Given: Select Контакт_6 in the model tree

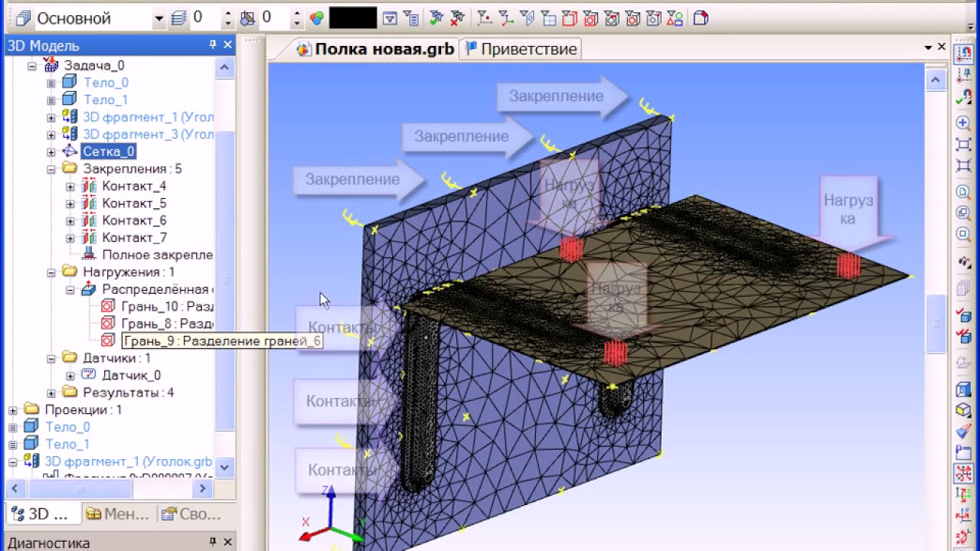Looking at the screenshot, I should [134, 220].
